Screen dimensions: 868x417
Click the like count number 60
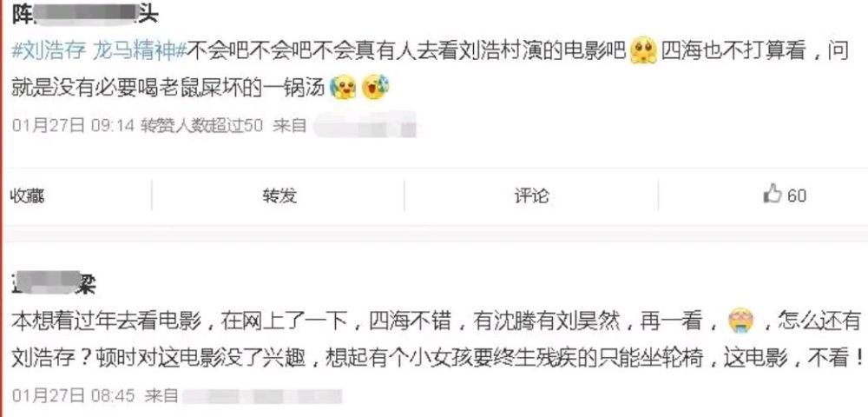tap(797, 195)
